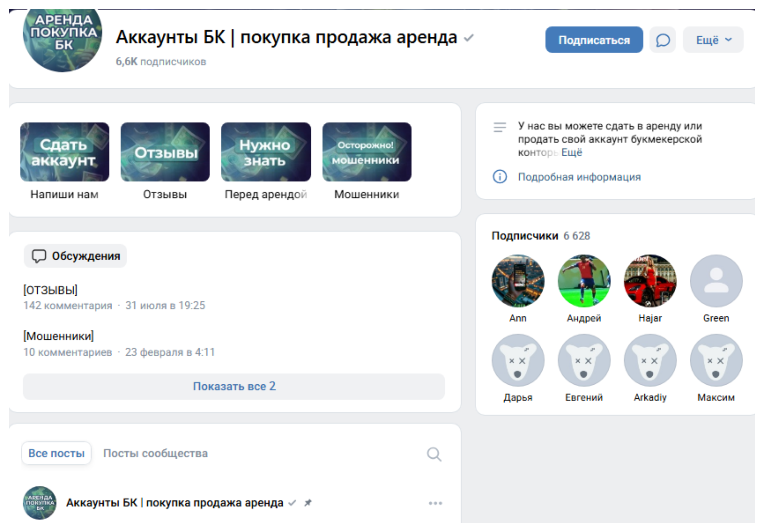764x532 pixels.
Task: Click the 142 комментария text
Action: pyautogui.click(x=68, y=306)
